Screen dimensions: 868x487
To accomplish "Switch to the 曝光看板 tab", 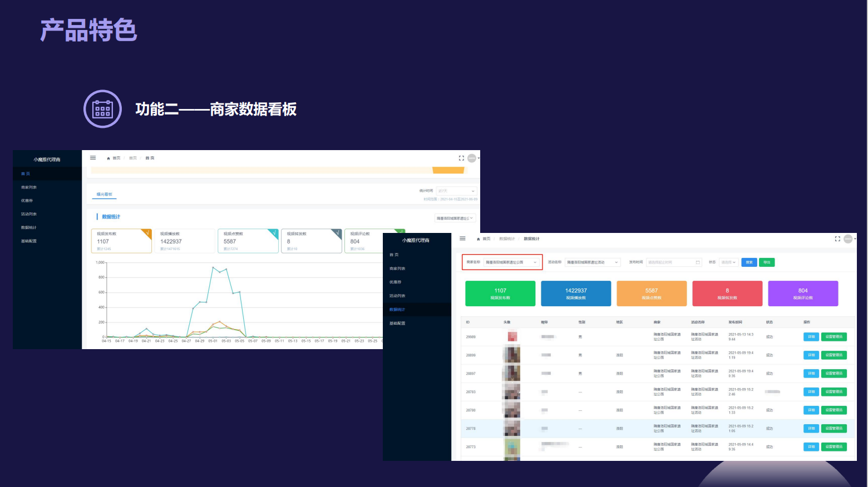I will [104, 195].
